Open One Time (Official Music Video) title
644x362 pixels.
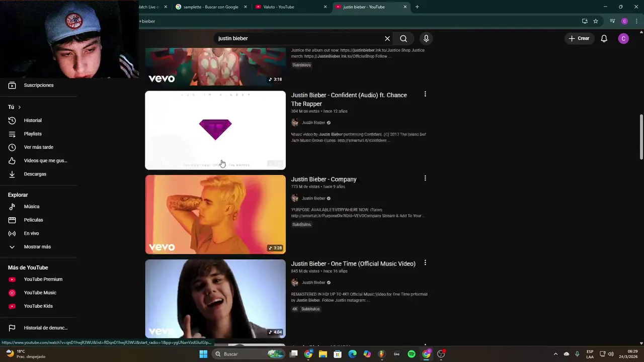coord(353,264)
